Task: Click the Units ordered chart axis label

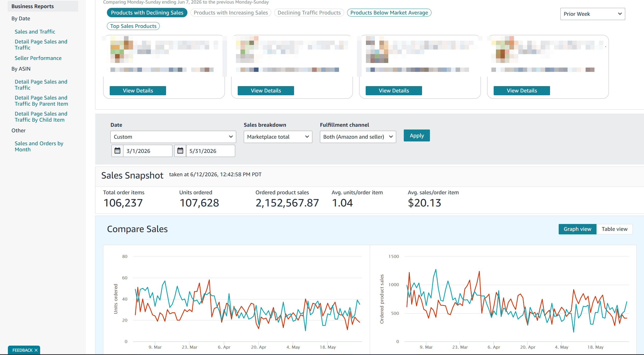Action: pos(116,299)
